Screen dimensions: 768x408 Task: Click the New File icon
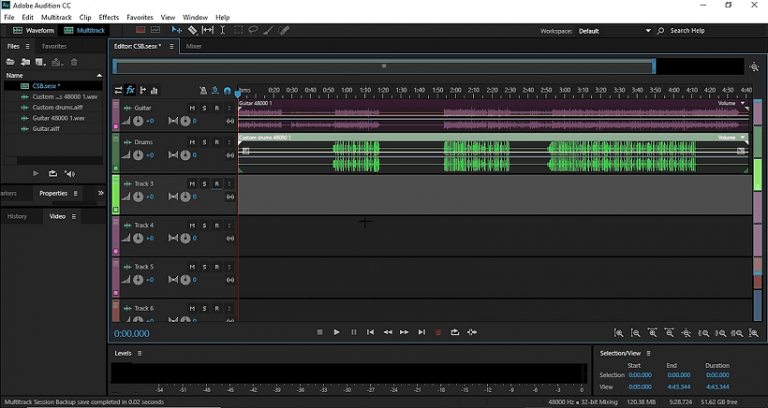coord(41,62)
